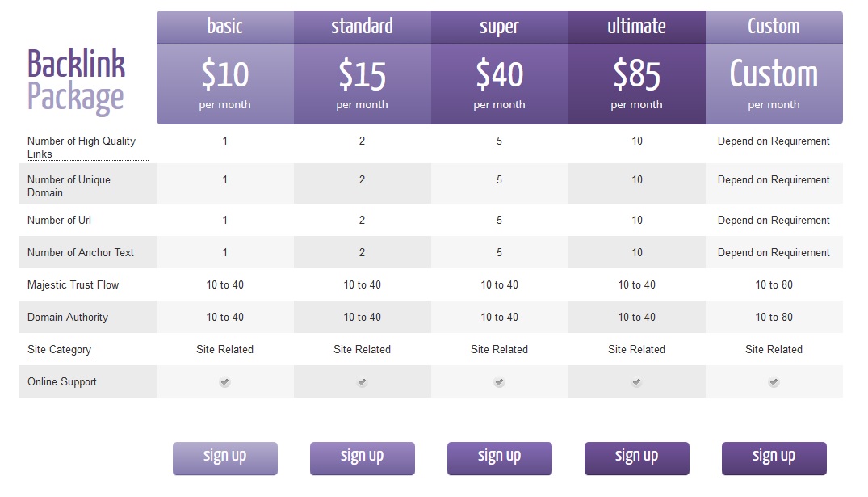Click the standard plan Online Support checkmark
The height and width of the screenshot is (497, 868).
point(362,382)
